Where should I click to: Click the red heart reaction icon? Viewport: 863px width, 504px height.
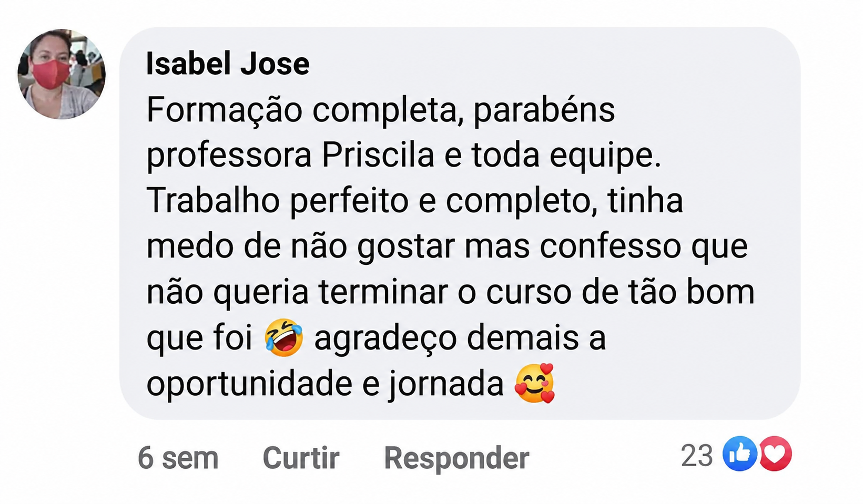tap(775, 454)
